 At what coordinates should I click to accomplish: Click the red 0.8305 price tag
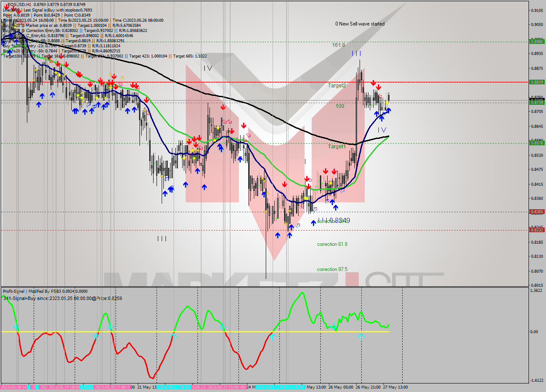tap(536, 211)
